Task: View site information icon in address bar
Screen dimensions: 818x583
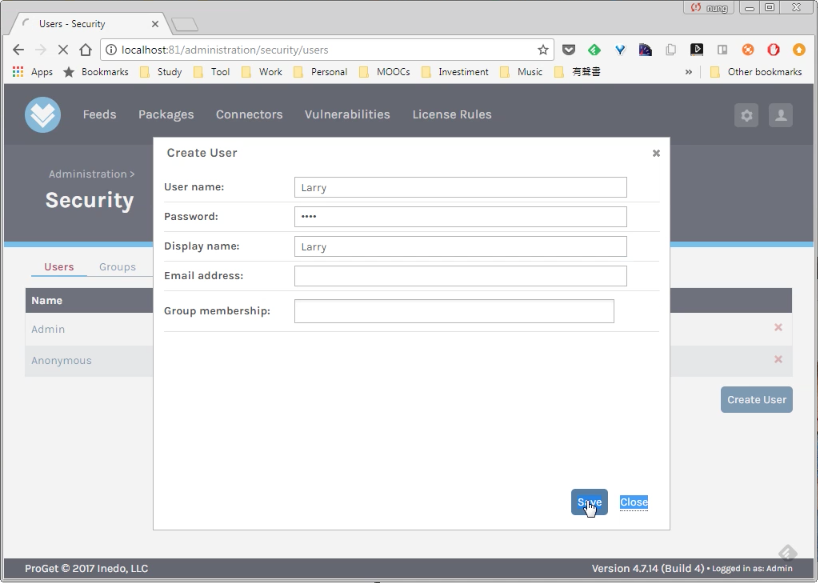Action: click(x=111, y=50)
